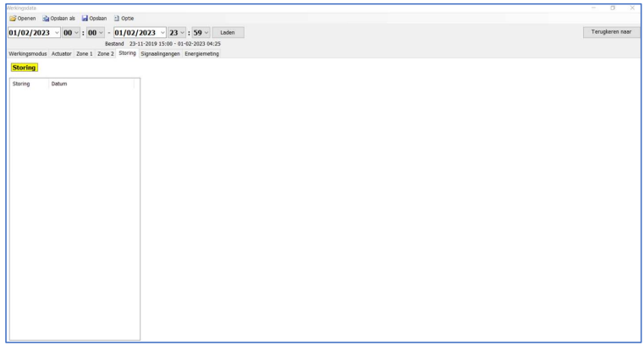Select the Actuator tab
644x345 pixels.
tap(62, 53)
